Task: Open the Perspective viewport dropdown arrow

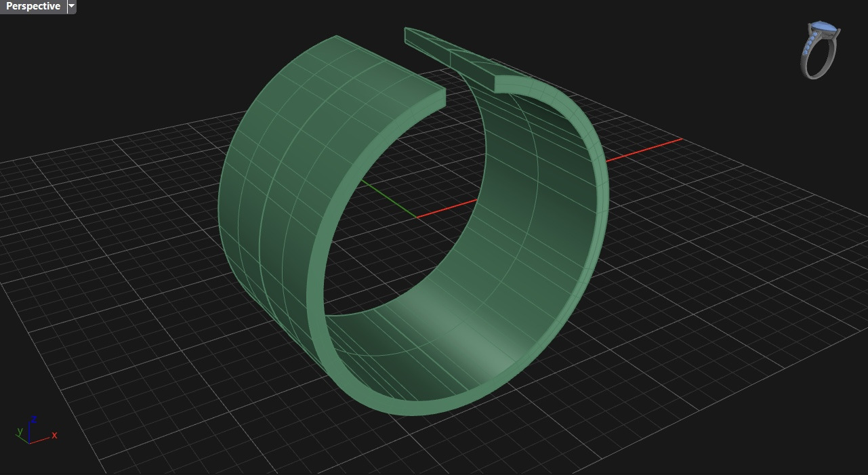Action: [x=72, y=6]
